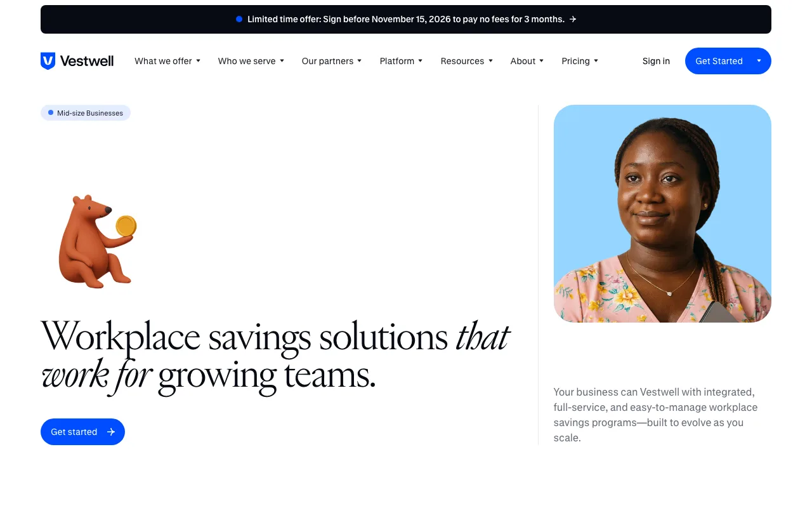Open the Pricing navigation menu
Image resolution: width=812 pixels, height=508 pixels.
pos(580,61)
